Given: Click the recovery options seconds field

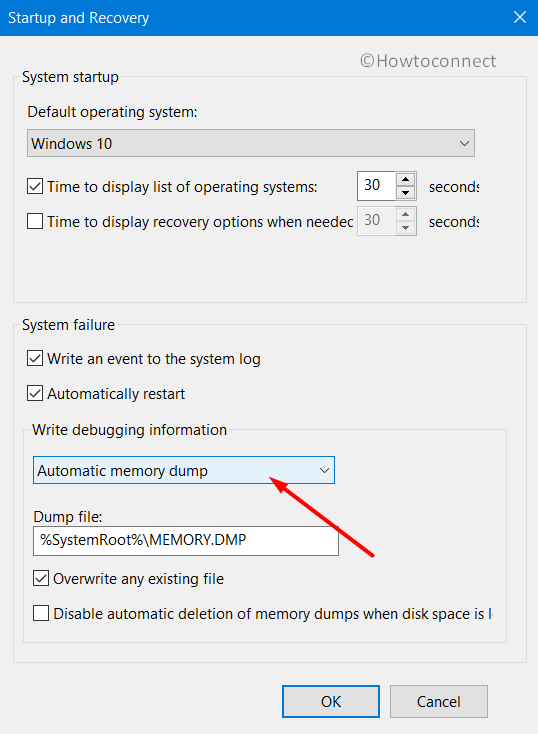Looking at the screenshot, I should (x=377, y=220).
